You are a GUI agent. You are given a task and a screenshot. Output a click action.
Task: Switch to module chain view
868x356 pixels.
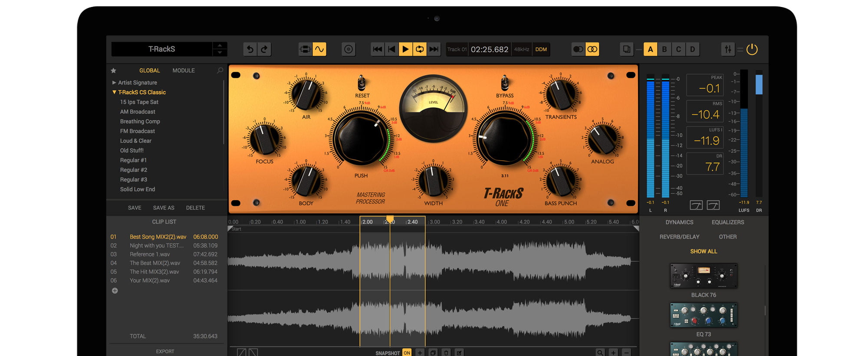click(305, 49)
